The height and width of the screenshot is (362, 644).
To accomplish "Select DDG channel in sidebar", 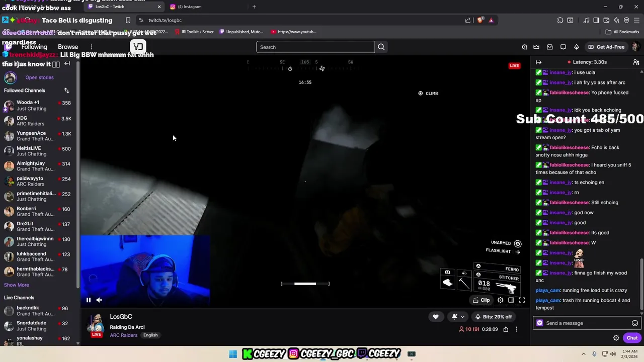I will [38, 121].
